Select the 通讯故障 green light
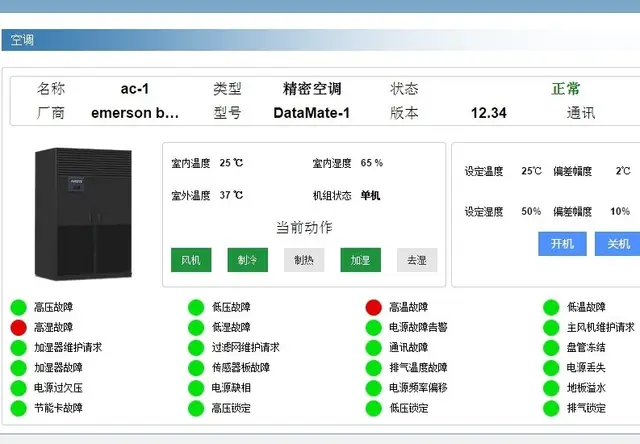640x444 pixels. (x=373, y=348)
